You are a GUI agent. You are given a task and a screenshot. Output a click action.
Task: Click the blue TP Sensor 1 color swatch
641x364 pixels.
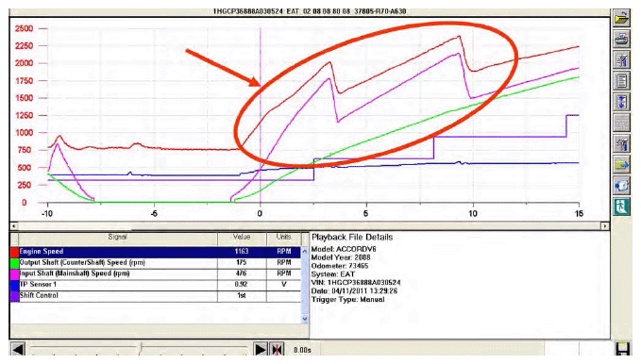coord(14,285)
